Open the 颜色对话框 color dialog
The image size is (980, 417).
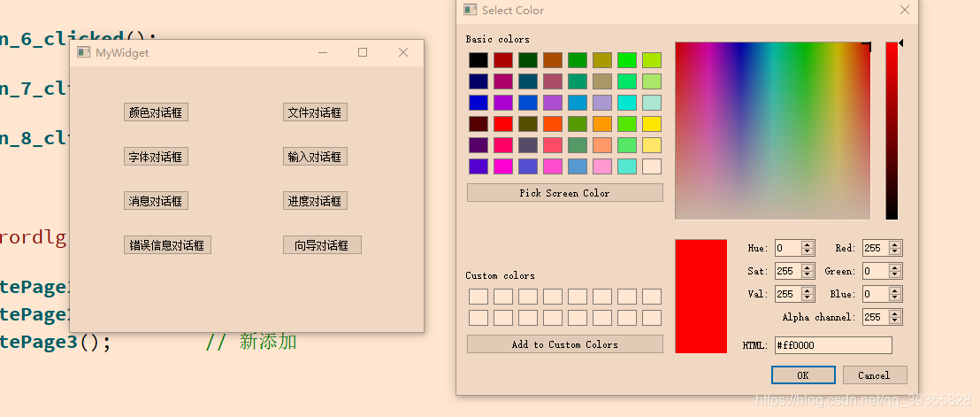156,112
